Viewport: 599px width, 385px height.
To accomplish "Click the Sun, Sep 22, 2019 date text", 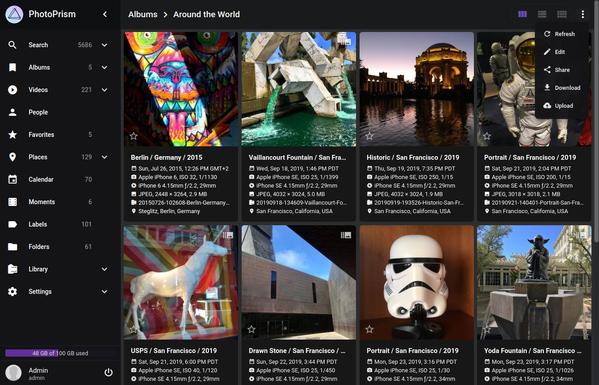I will point(297,362).
